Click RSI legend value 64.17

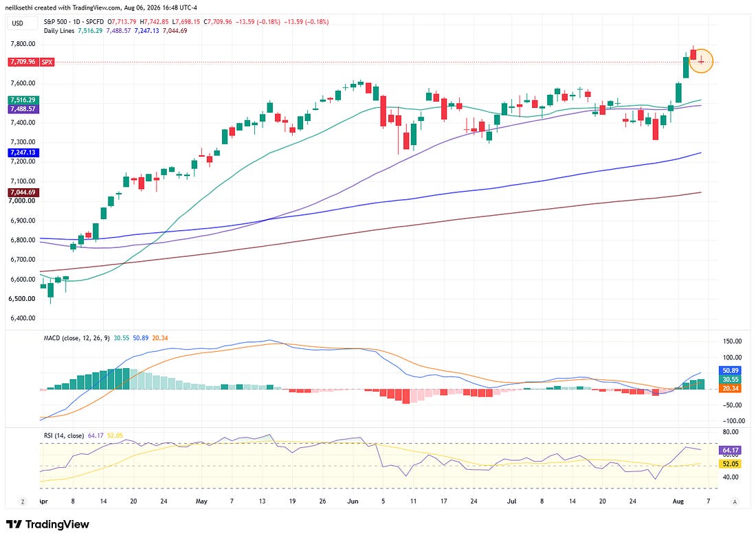(96, 436)
